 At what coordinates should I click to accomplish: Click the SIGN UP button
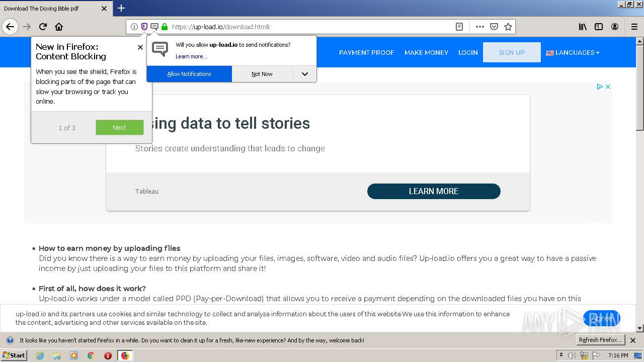click(x=512, y=52)
